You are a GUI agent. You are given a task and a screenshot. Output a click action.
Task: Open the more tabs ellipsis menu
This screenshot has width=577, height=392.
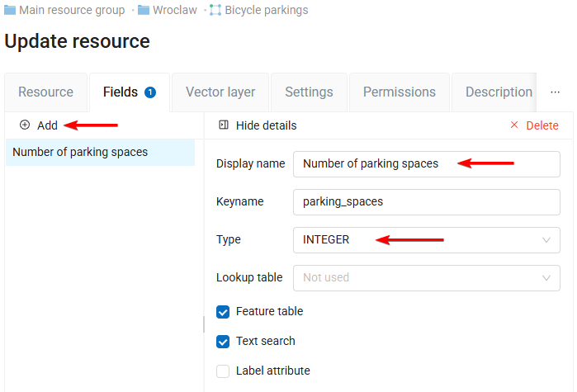(x=556, y=92)
